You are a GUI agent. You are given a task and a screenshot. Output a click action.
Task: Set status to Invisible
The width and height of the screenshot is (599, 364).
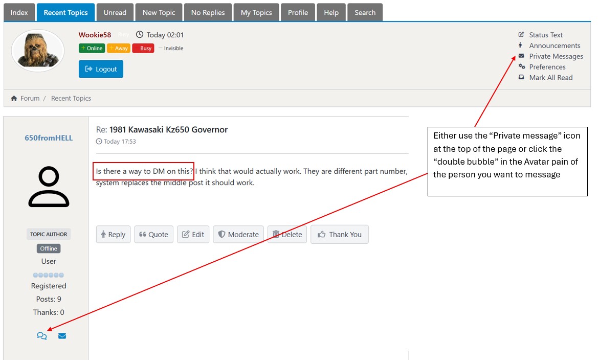pyautogui.click(x=171, y=48)
